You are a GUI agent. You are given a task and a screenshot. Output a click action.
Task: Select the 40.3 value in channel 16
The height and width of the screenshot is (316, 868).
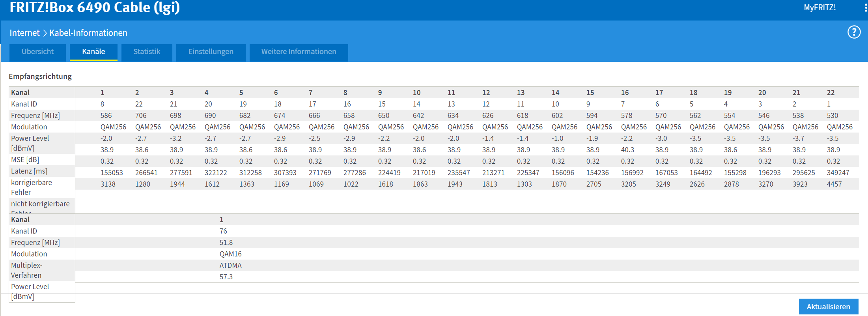click(627, 150)
